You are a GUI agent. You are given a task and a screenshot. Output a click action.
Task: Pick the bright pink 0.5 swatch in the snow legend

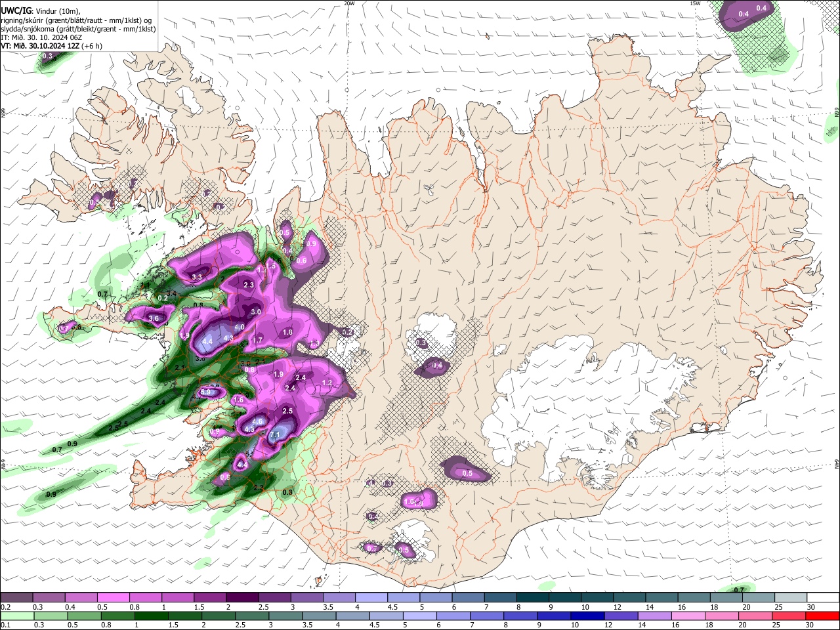(113, 597)
